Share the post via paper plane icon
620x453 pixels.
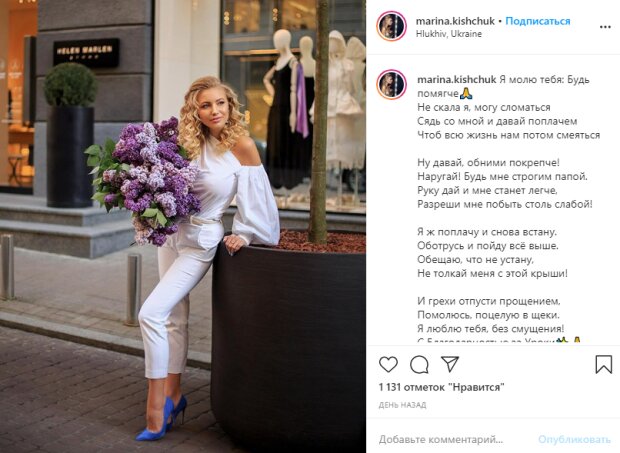(x=450, y=364)
